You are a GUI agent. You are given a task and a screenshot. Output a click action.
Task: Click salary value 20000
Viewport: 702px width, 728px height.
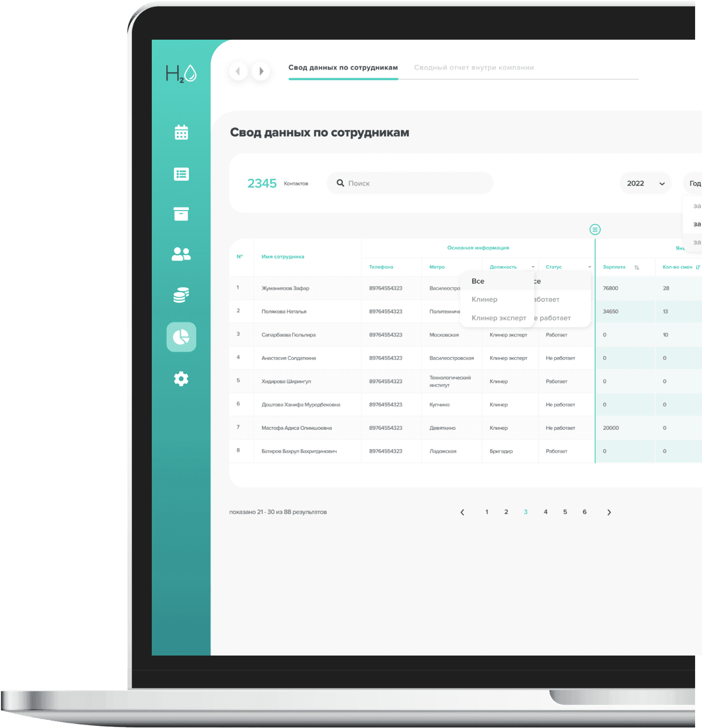(611, 428)
